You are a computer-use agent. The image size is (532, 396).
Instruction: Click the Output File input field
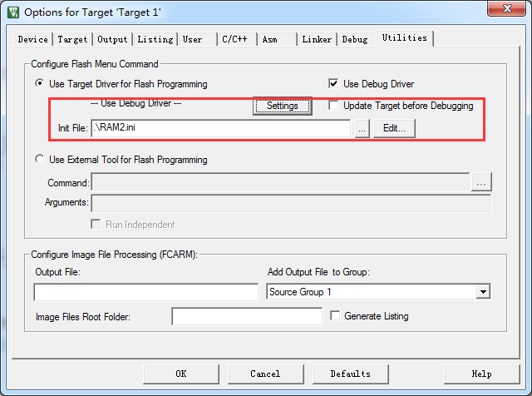click(146, 292)
